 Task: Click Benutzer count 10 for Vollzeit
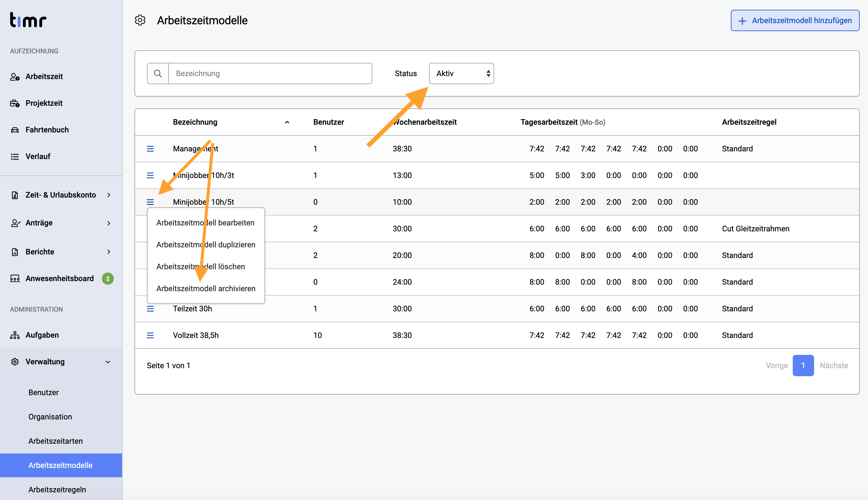click(x=317, y=335)
